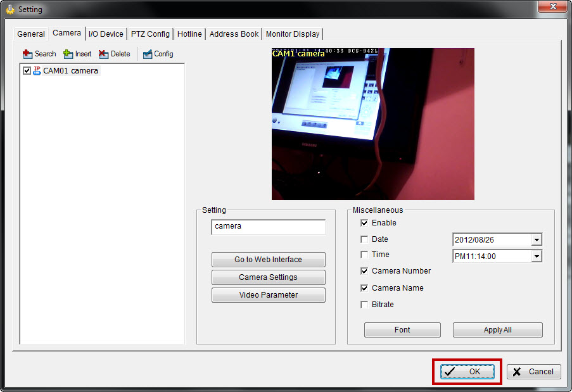The image size is (572, 392).
Task: Click the CAM1 camera video preview
Action: [x=372, y=124]
